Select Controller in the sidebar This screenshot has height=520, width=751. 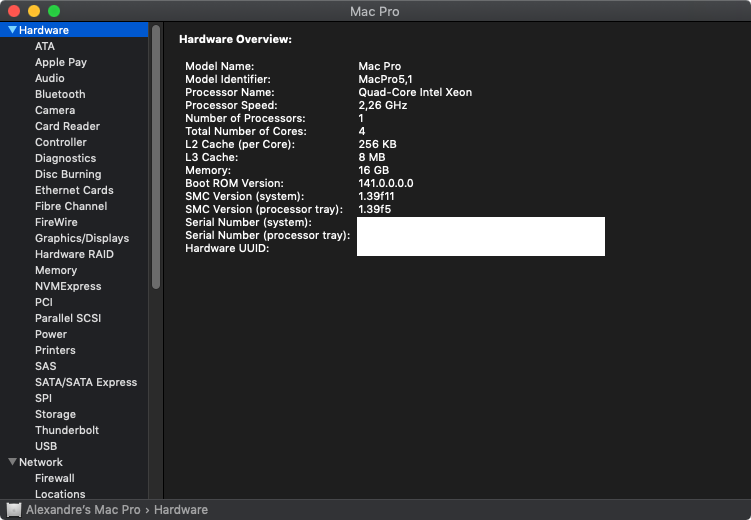tap(60, 142)
